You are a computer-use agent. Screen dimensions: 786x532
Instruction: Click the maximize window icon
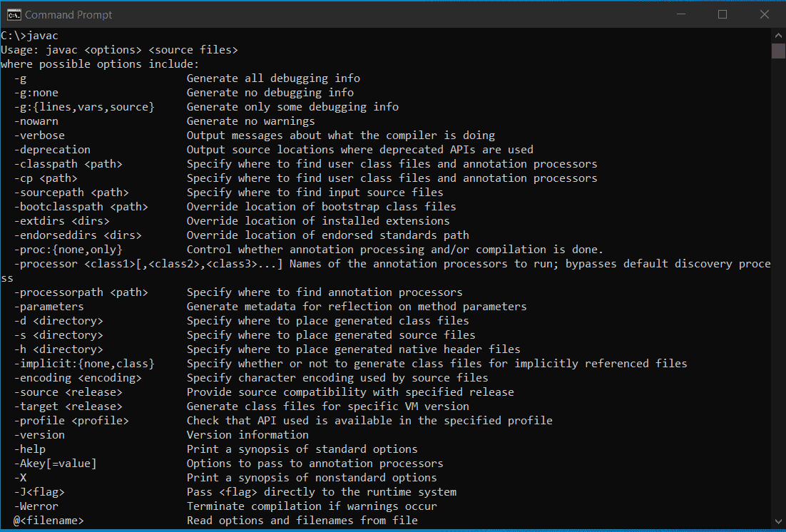coord(723,14)
